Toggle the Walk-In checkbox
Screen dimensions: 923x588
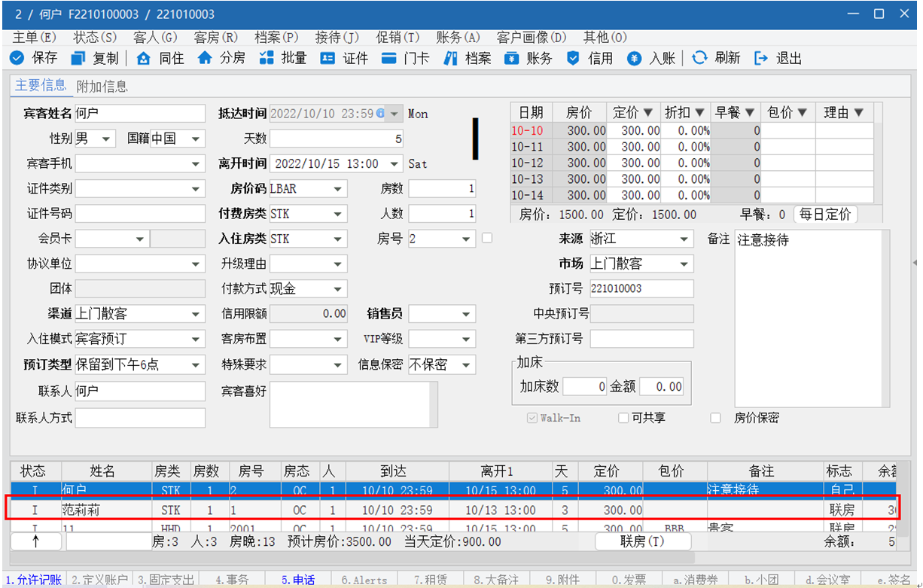[x=532, y=418]
